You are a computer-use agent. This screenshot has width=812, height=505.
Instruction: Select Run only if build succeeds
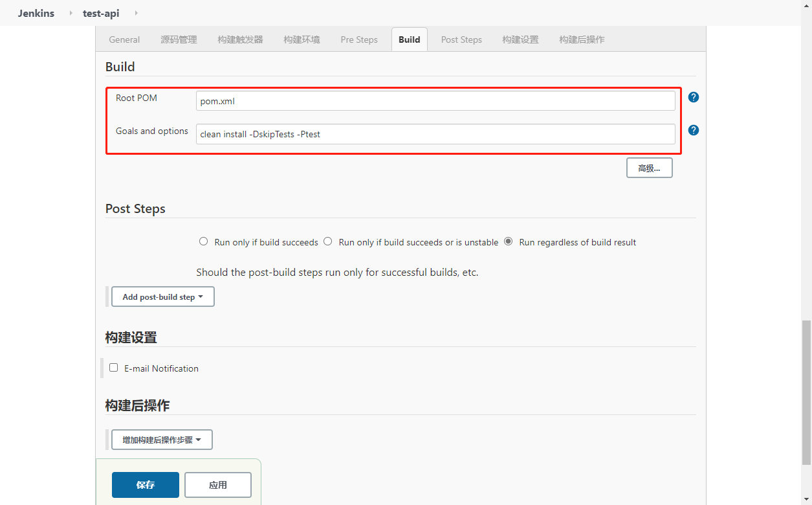click(x=203, y=241)
